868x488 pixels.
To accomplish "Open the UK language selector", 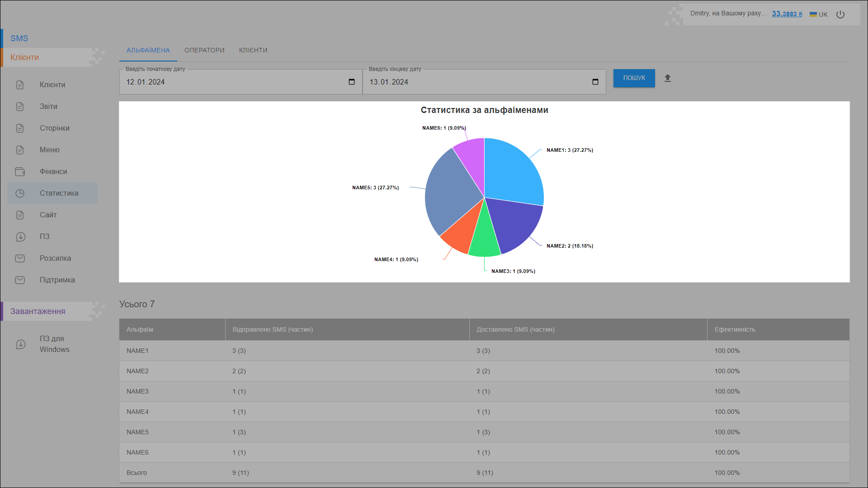I will point(818,14).
